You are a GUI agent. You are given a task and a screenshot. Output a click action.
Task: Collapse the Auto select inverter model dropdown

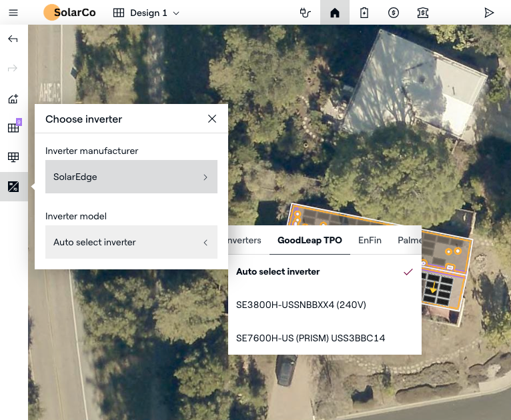pos(131,242)
